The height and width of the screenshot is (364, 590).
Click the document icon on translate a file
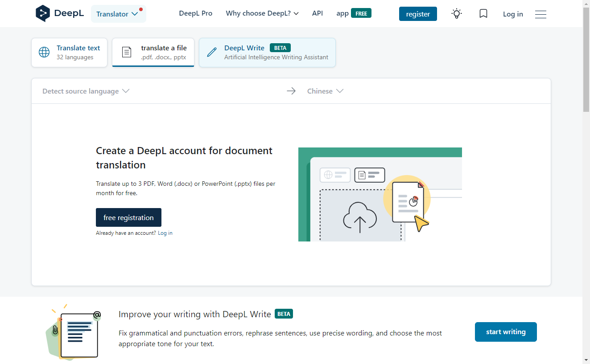tap(127, 52)
